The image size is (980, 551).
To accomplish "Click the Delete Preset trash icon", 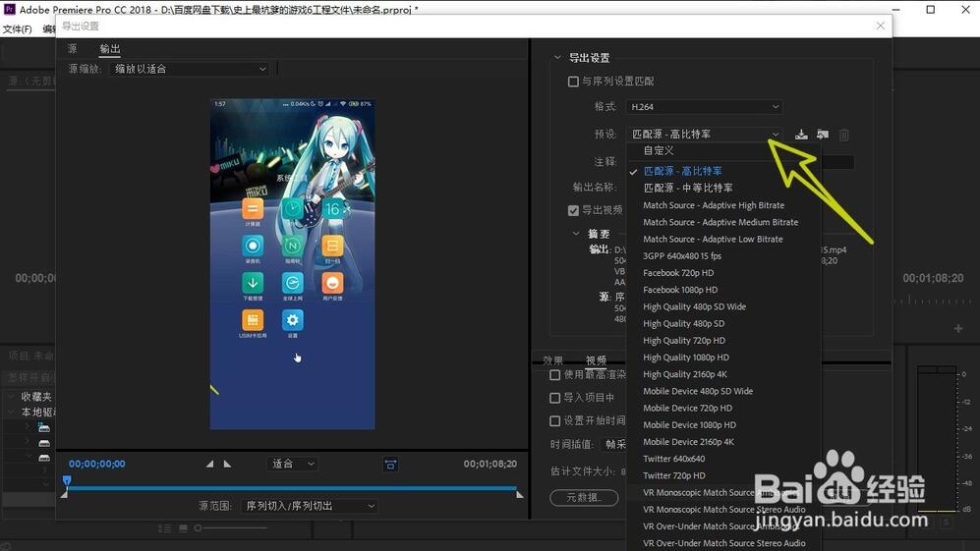I will 843,135.
